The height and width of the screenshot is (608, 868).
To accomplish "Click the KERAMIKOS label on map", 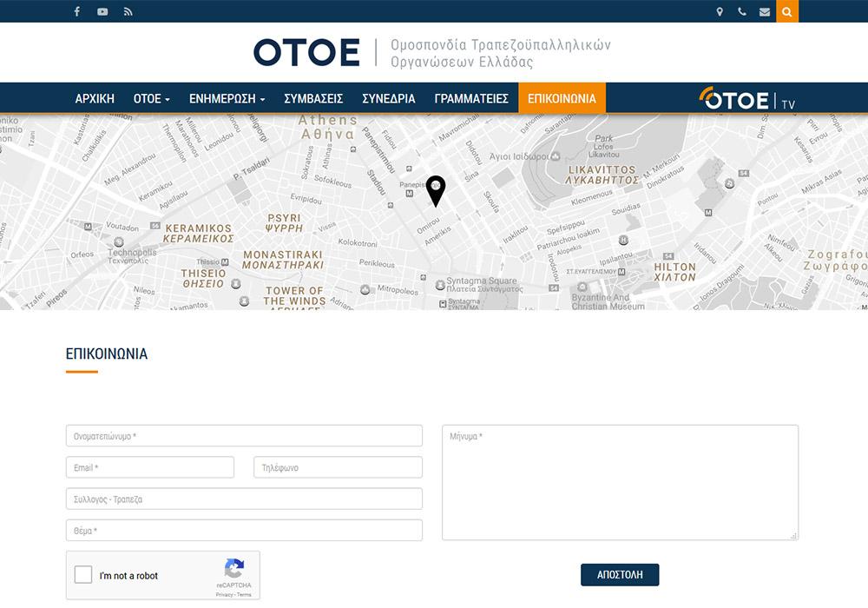I will (x=198, y=233).
